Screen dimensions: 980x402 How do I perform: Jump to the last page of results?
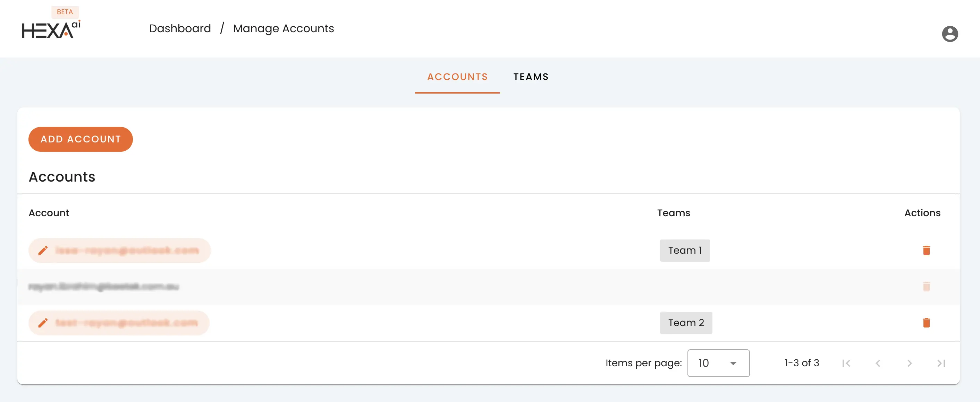coord(941,363)
